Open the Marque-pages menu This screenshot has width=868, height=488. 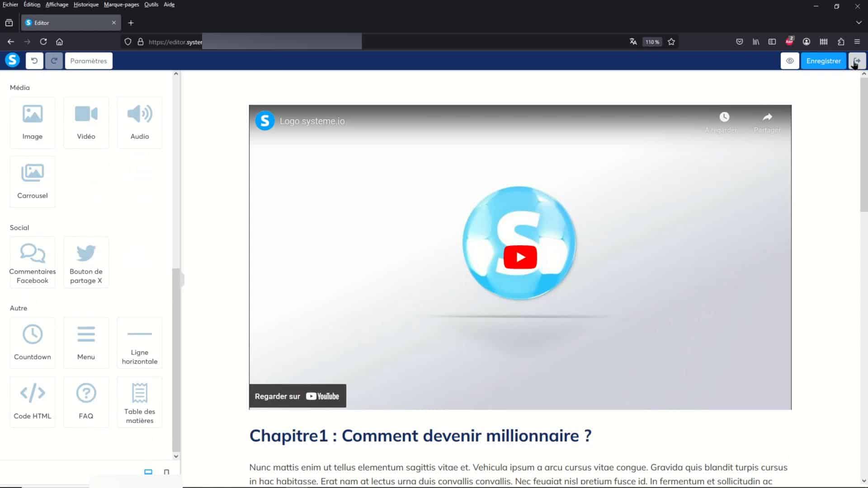click(121, 5)
